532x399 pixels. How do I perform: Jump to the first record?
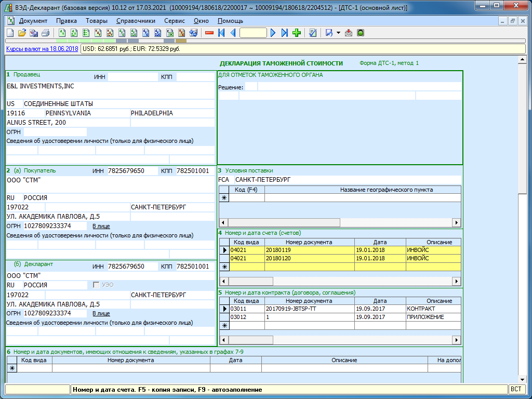click(x=221, y=33)
